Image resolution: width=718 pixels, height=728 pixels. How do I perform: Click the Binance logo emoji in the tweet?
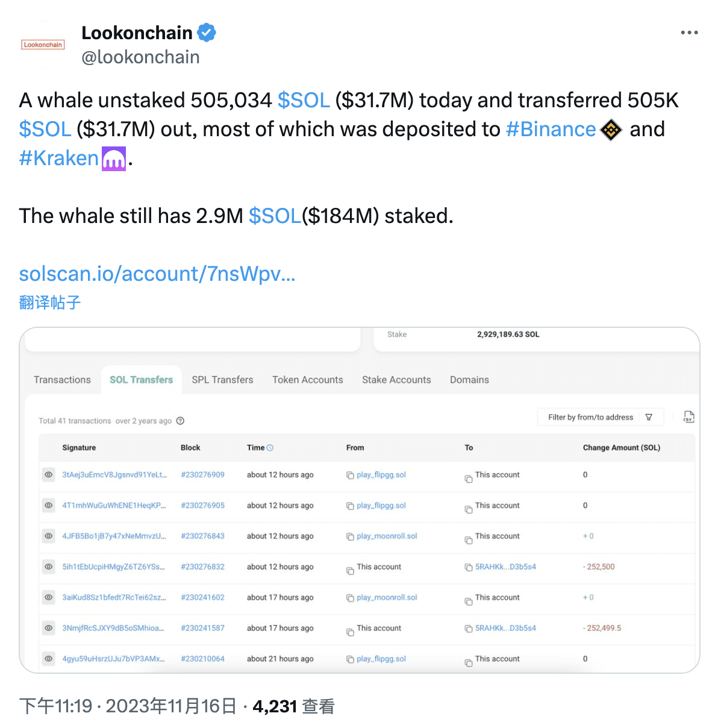[611, 130]
